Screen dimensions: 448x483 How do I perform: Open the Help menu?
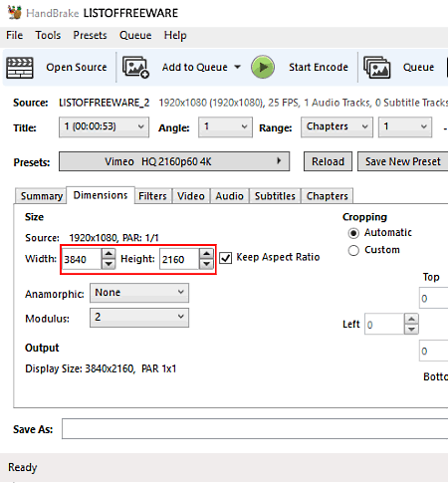point(175,35)
